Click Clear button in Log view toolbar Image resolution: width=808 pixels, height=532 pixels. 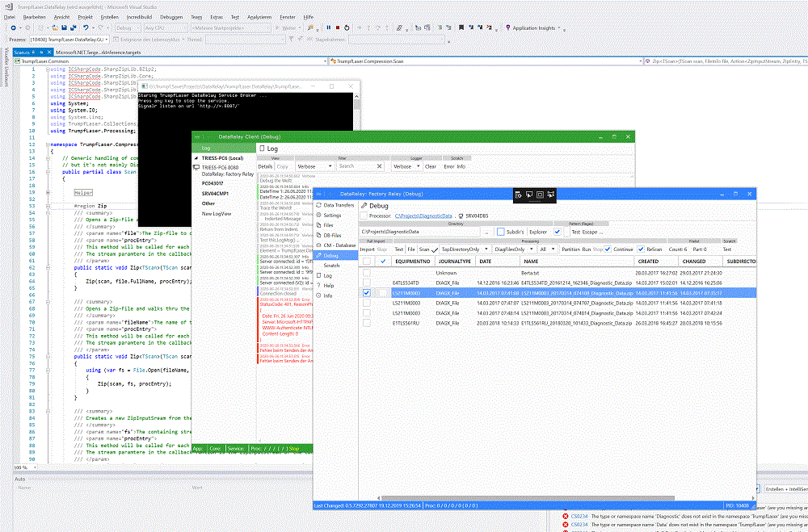point(431,166)
